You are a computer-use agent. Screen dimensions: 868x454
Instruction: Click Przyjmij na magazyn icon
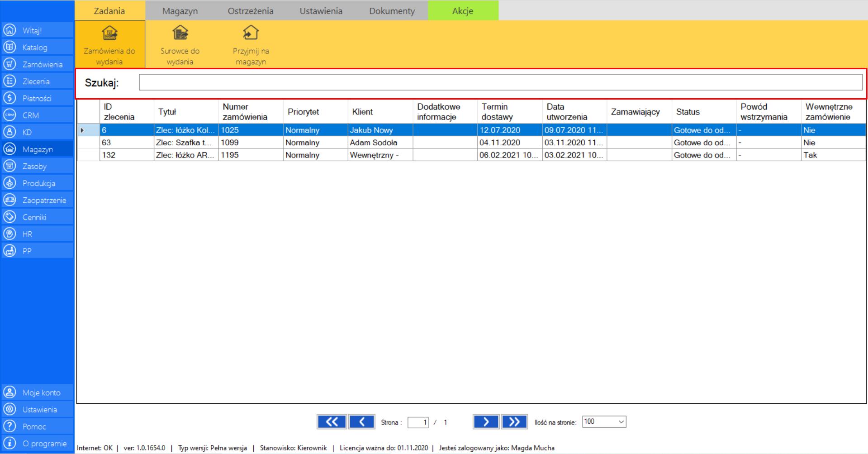pos(251,34)
